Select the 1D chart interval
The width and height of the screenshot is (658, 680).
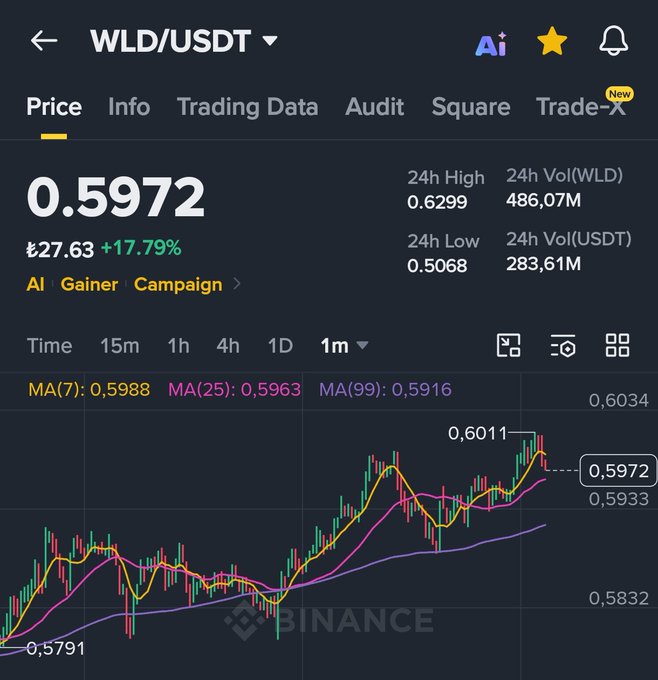(x=280, y=346)
